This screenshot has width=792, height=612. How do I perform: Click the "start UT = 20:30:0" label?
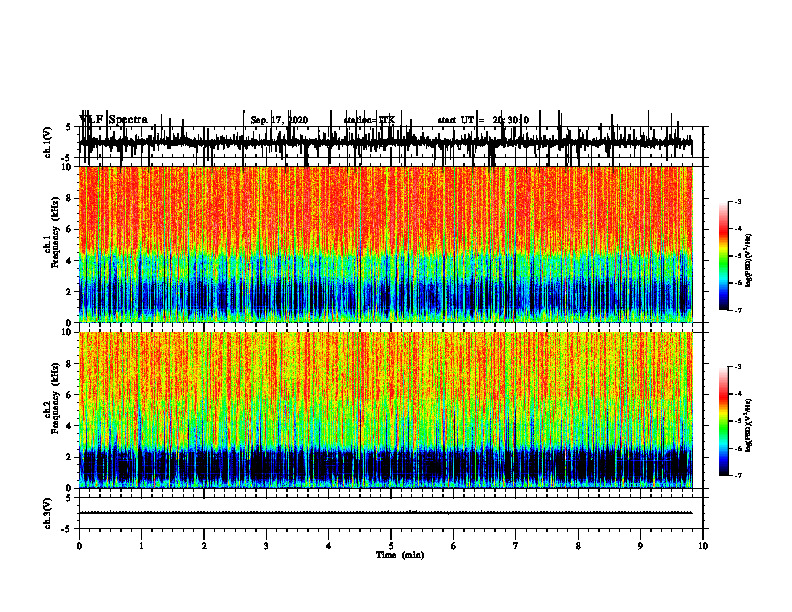483,120
